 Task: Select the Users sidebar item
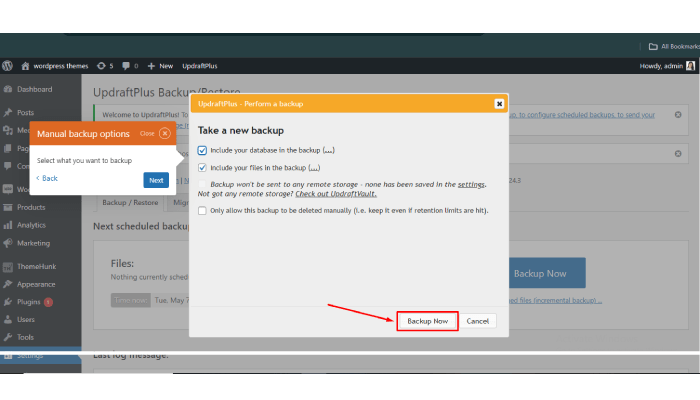point(25,320)
